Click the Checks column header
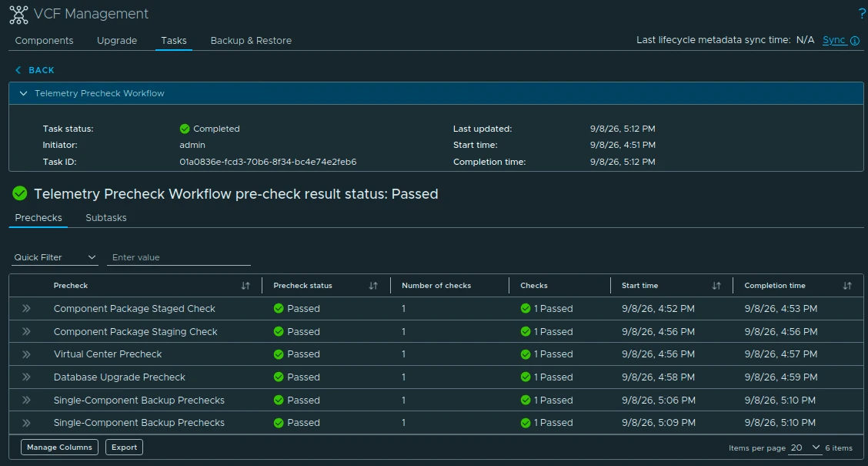Viewport: 868px width, 466px height. coord(533,286)
